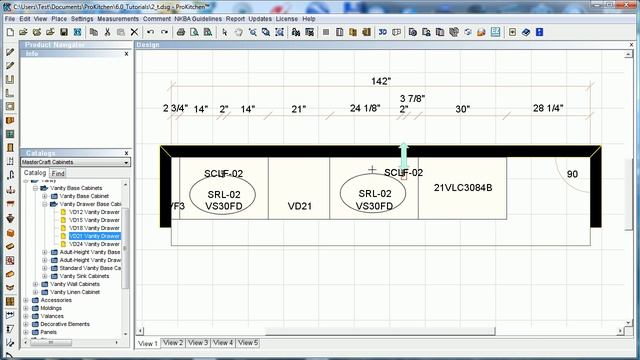
Task: Click the 3D view icon
Action: tap(382, 32)
